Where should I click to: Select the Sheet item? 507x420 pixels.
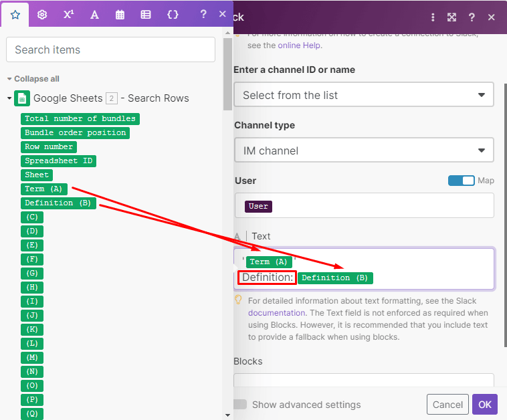(x=37, y=175)
